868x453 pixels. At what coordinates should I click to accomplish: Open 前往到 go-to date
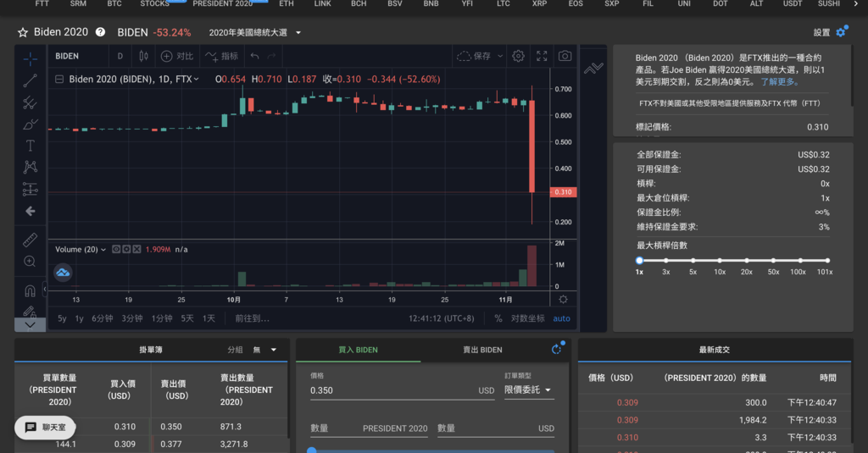(x=252, y=318)
